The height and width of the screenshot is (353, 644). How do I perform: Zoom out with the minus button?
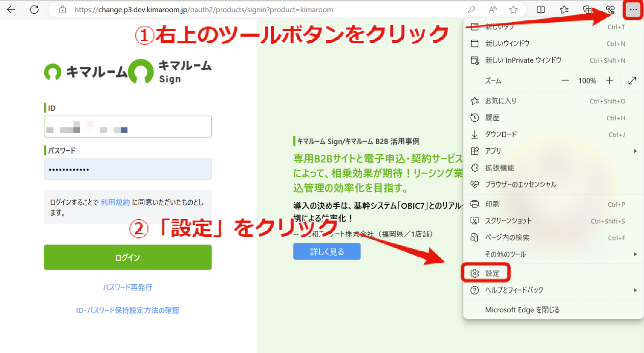click(x=565, y=80)
